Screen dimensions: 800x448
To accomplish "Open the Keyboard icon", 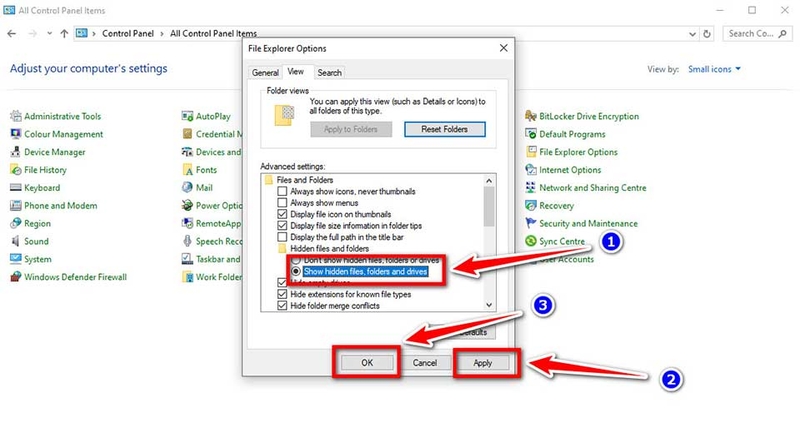I will pyautogui.click(x=16, y=188).
